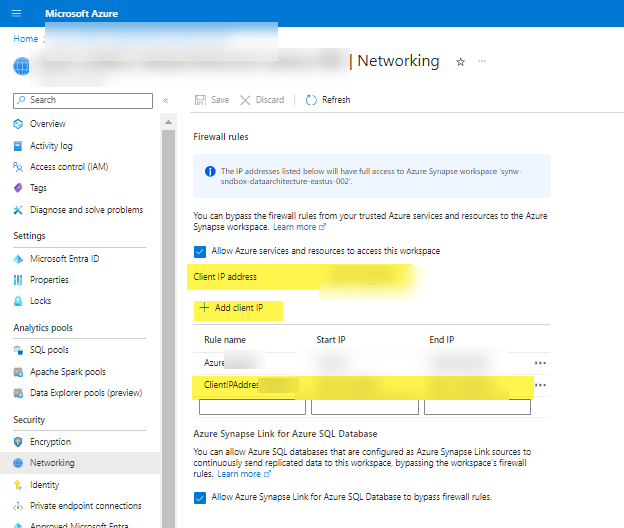Select the ClientIPAddress rule name cell
624x528 pixels.
(x=231, y=385)
